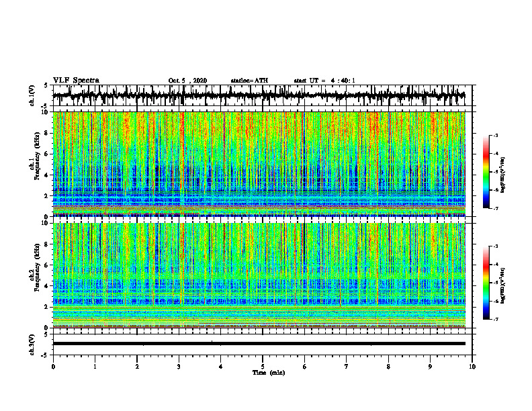This screenshot has width=532, height=411.
Task: Click the "8" tick on the time axis
Action: tap(388, 367)
